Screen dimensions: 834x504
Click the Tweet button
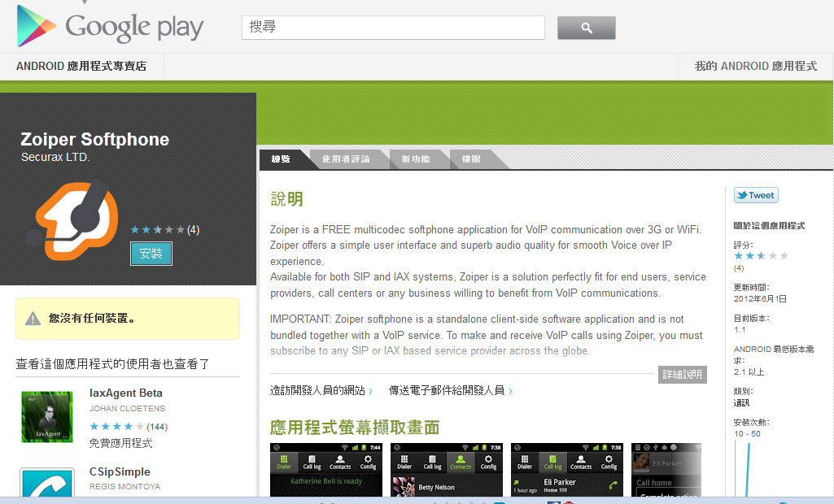pyautogui.click(x=756, y=195)
